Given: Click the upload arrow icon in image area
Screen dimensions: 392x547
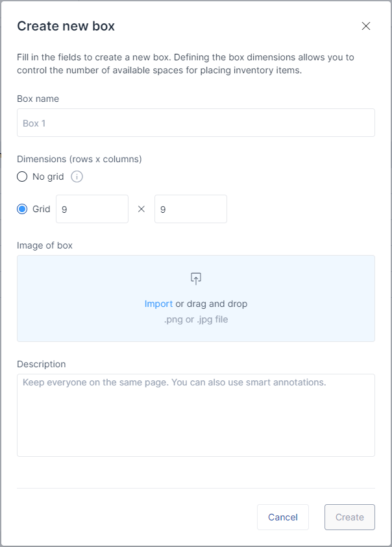Looking at the screenshot, I should tap(196, 278).
